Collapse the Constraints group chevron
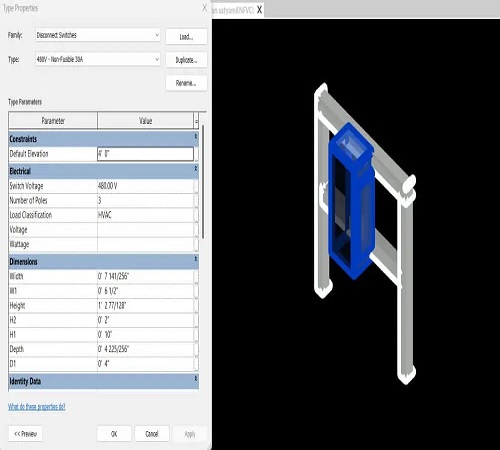 [196, 137]
